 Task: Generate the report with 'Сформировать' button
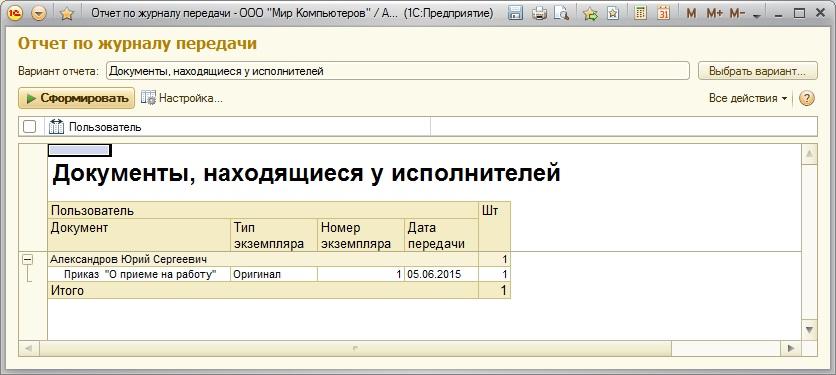click(x=77, y=98)
